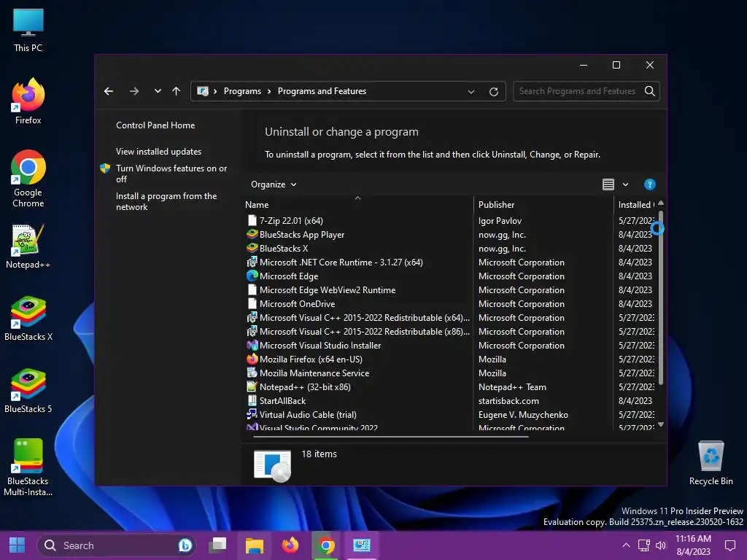
Task: Show hidden system tray icons
Action: tap(626, 545)
